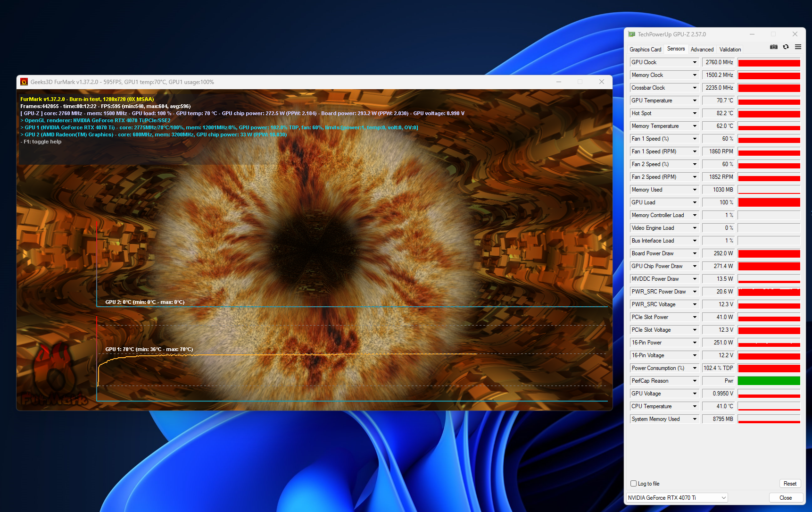Screen dimensions: 812x512
Task: Click the Reset button in GPU-Z
Action: pyautogui.click(x=790, y=484)
